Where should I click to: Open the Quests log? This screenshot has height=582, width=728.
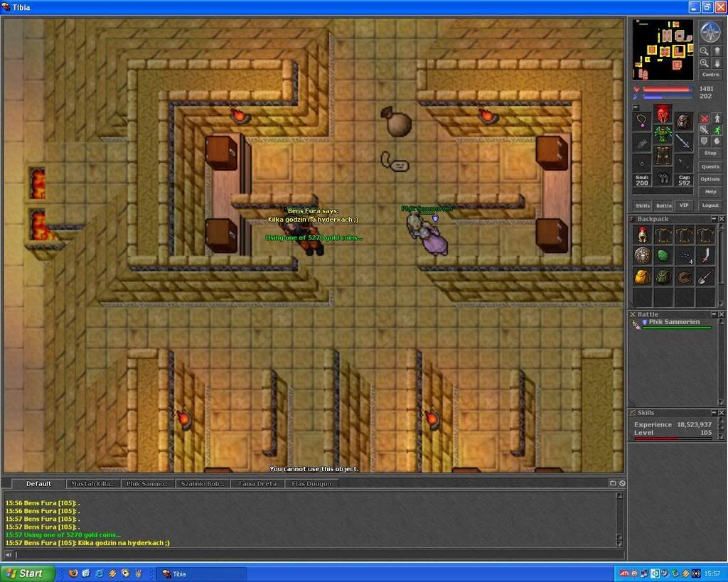[x=710, y=166]
